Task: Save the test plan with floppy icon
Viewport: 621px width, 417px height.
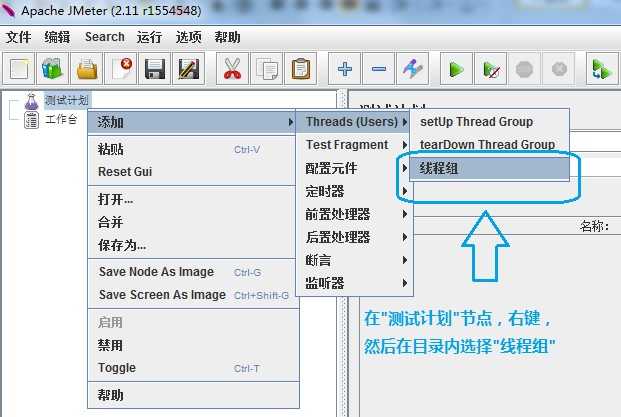Action: tap(154, 69)
